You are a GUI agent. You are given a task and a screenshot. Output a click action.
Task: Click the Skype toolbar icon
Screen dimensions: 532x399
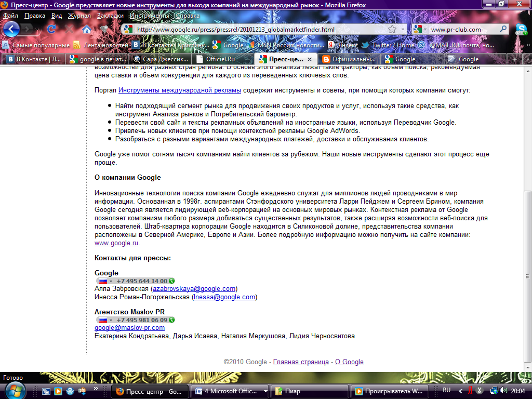click(521, 30)
